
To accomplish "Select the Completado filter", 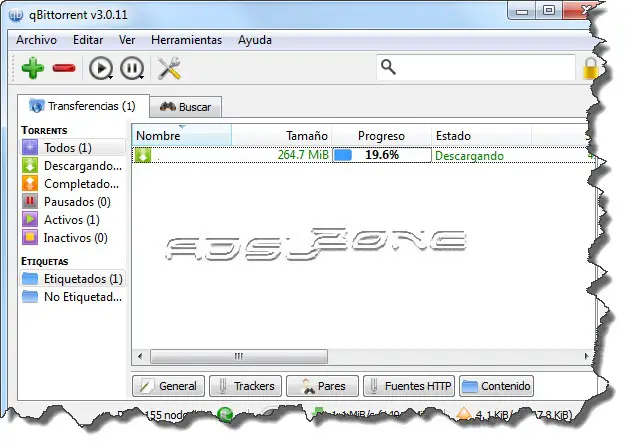I will coord(73,184).
